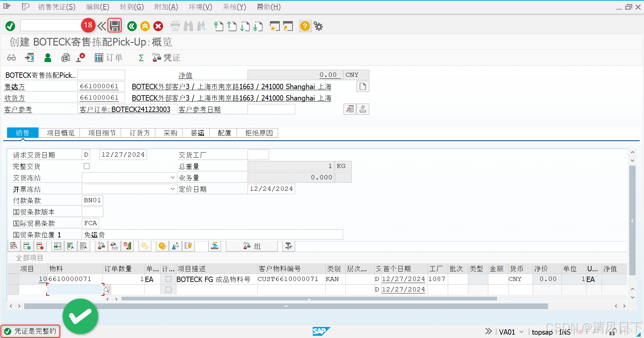
Task: Click the green person partner icon
Action: [x=48, y=58]
